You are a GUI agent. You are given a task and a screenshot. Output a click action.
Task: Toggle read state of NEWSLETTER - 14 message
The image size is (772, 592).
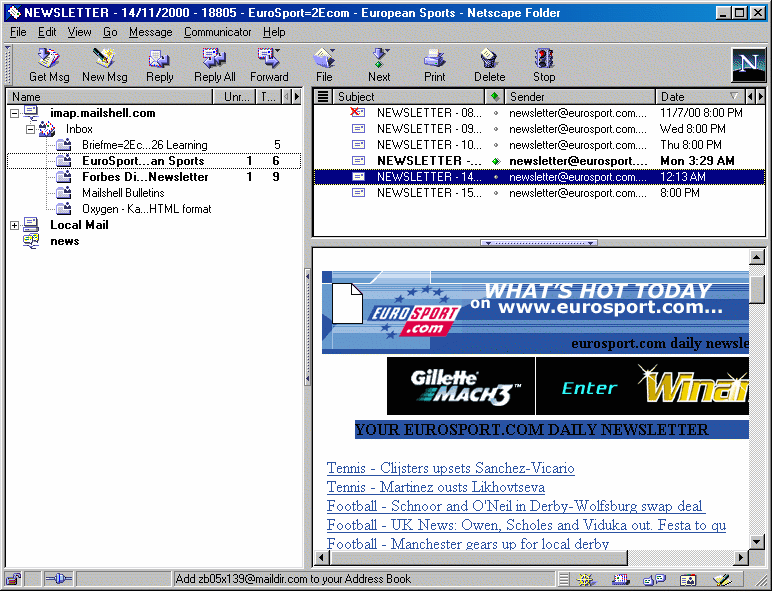496,177
